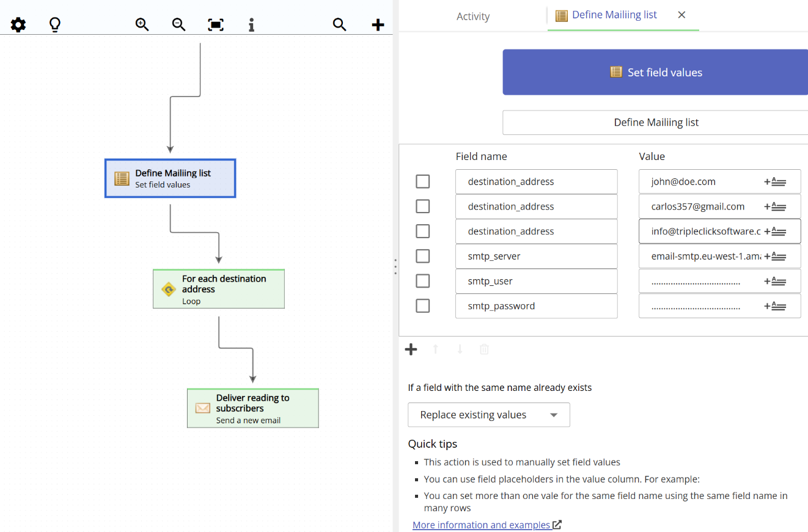
Task: Search the workflow with magnifier icon
Action: click(339, 25)
